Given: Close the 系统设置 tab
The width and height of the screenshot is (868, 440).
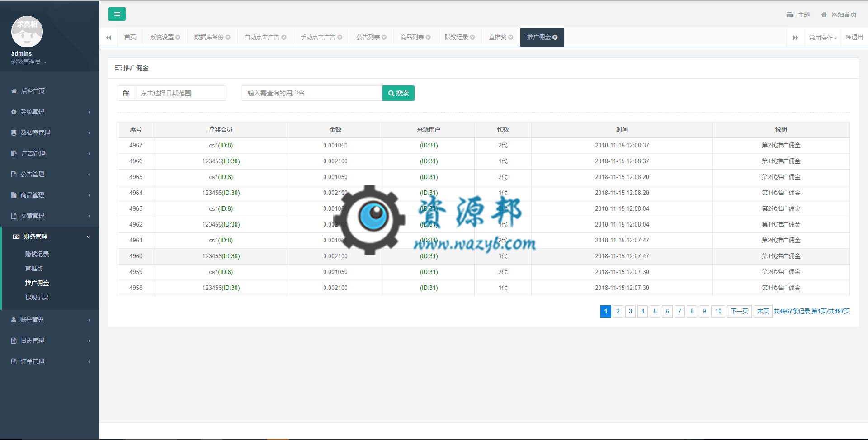Looking at the screenshot, I should point(178,37).
